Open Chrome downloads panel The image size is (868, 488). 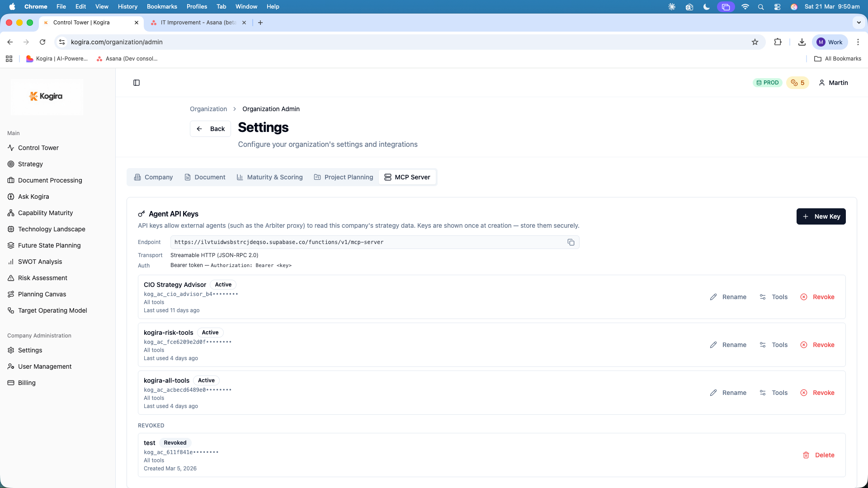coord(802,42)
